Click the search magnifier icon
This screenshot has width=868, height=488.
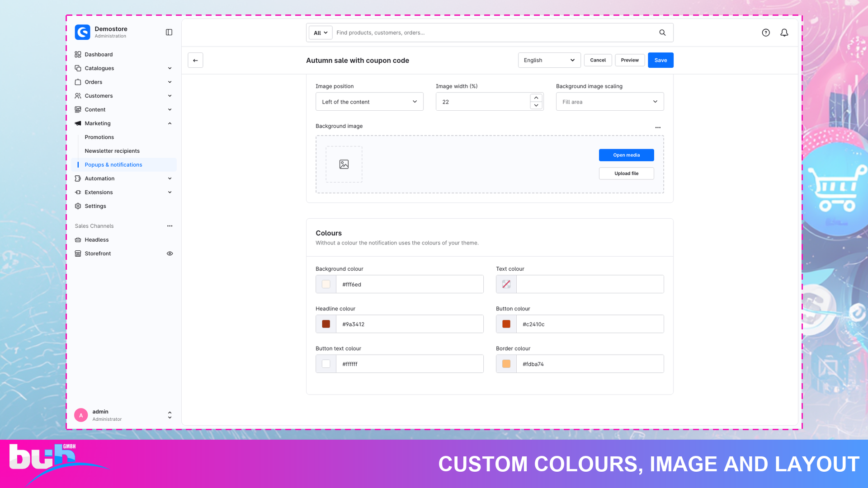tap(662, 33)
